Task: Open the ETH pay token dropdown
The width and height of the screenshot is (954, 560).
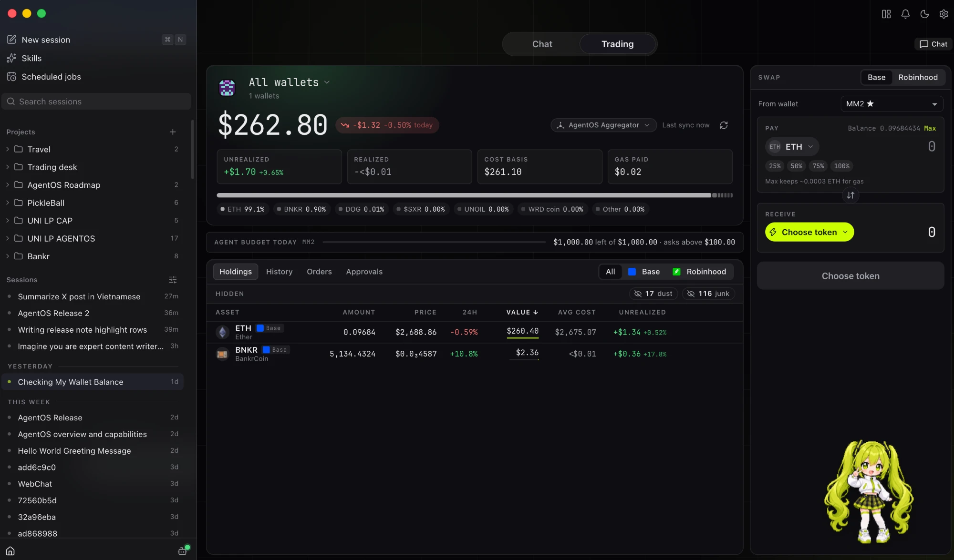Action: (x=792, y=147)
